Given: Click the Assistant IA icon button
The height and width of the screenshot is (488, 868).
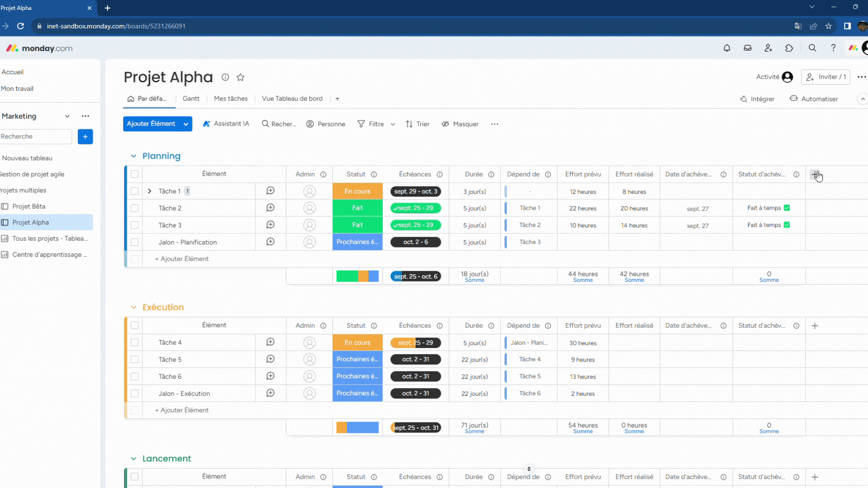Looking at the screenshot, I should pyautogui.click(x=206, y=124).
